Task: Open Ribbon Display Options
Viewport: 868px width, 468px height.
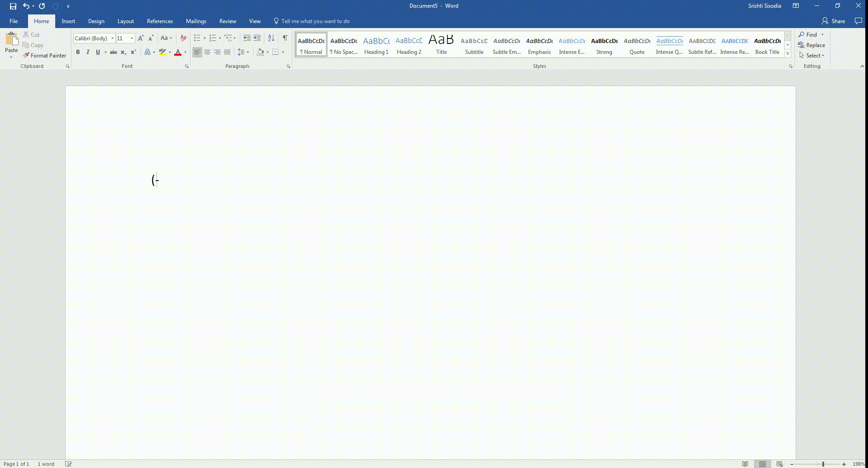Action: tap(796, 6)
